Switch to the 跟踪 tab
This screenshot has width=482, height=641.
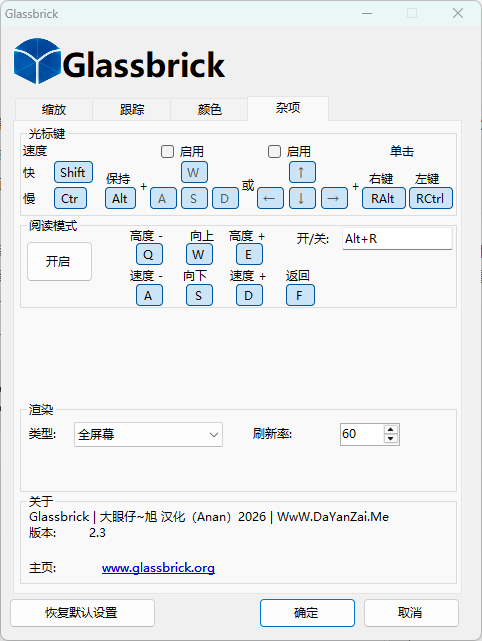click(132, 110)
